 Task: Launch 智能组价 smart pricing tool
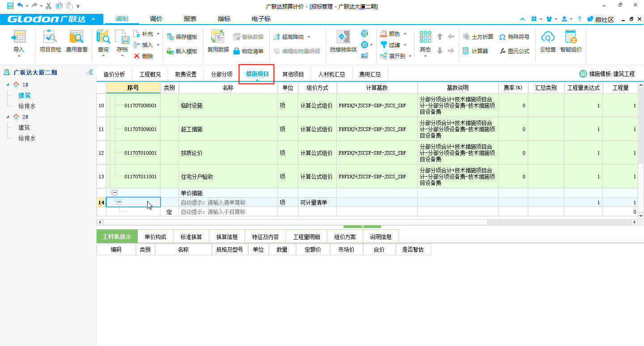pos(571,41)
